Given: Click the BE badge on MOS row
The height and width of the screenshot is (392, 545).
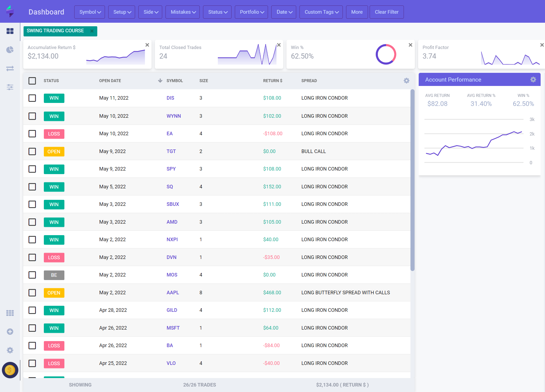Looking at the screenshot, I should 54,275.
